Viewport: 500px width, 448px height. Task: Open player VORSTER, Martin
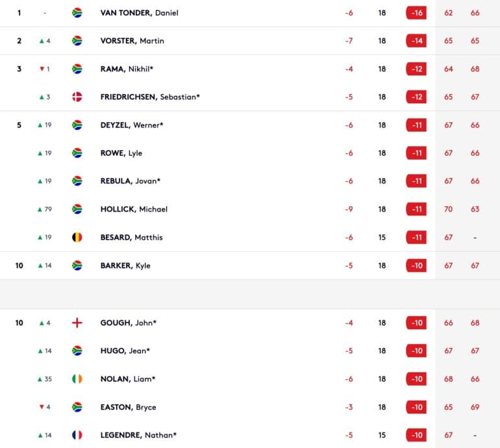click(132, 41)
